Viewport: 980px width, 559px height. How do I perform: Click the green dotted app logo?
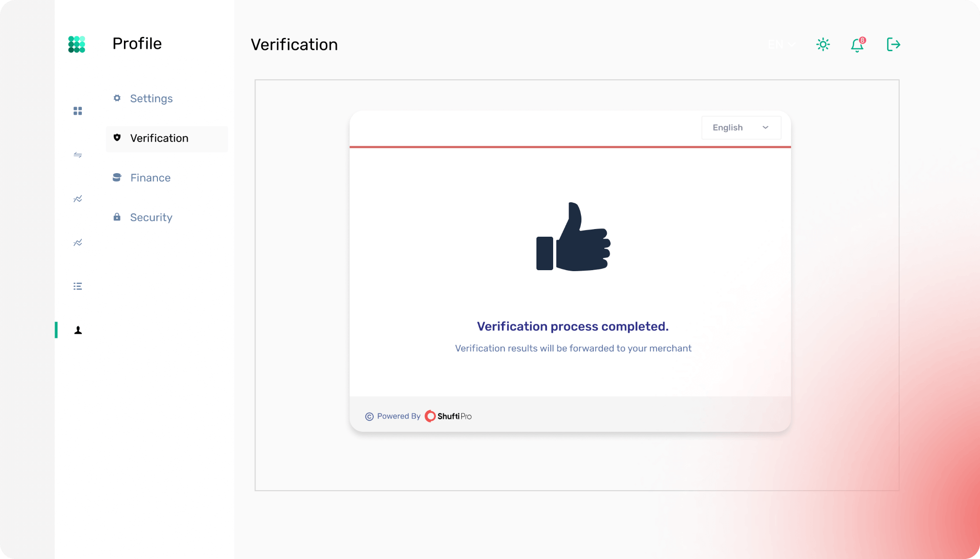77,44
